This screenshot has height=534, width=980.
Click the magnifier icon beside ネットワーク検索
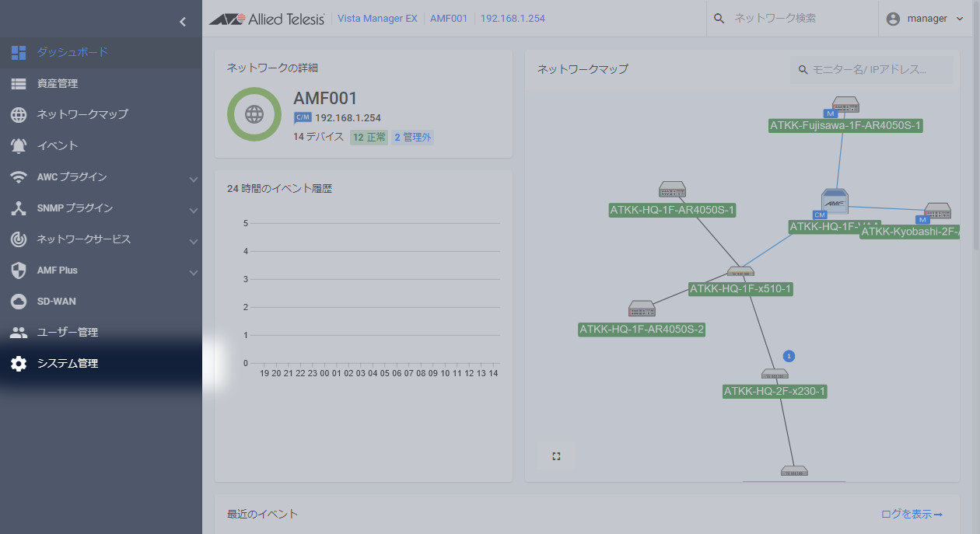tap(719, 19)
